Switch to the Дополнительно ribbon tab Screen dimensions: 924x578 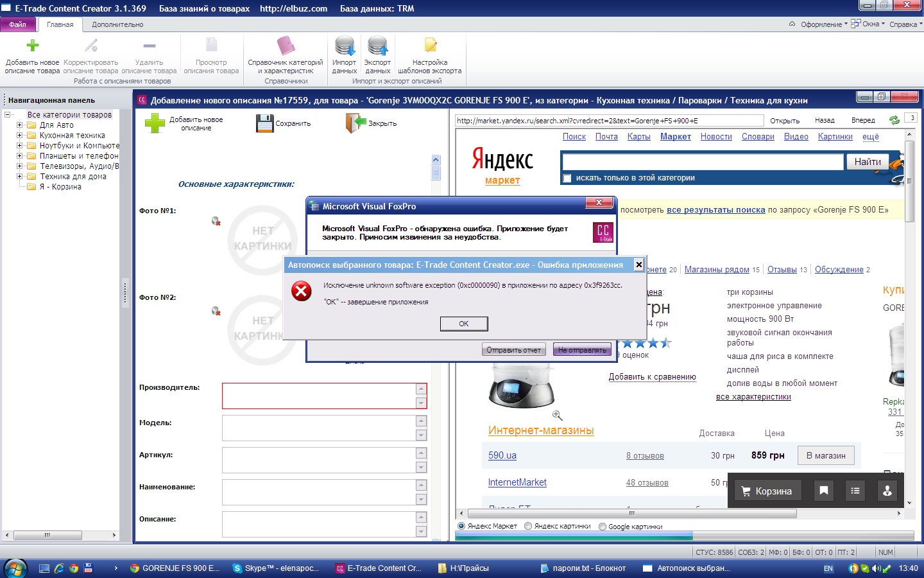(117, 24)
